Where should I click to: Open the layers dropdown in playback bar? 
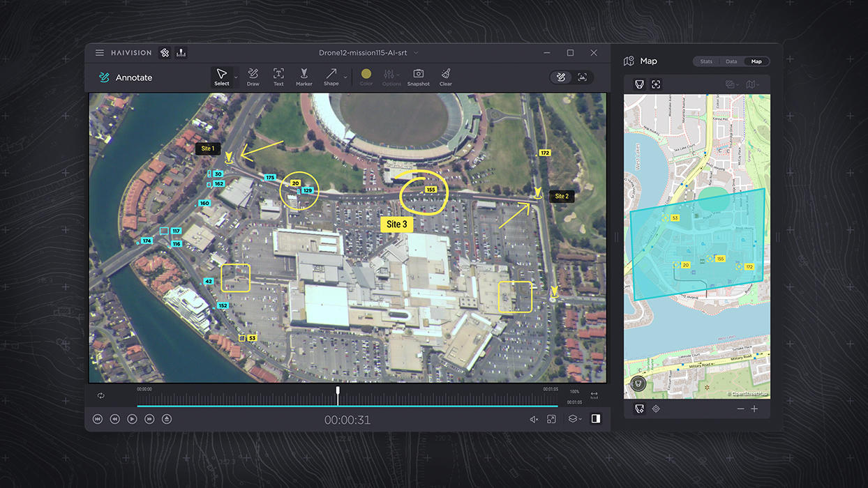point(575,419)
